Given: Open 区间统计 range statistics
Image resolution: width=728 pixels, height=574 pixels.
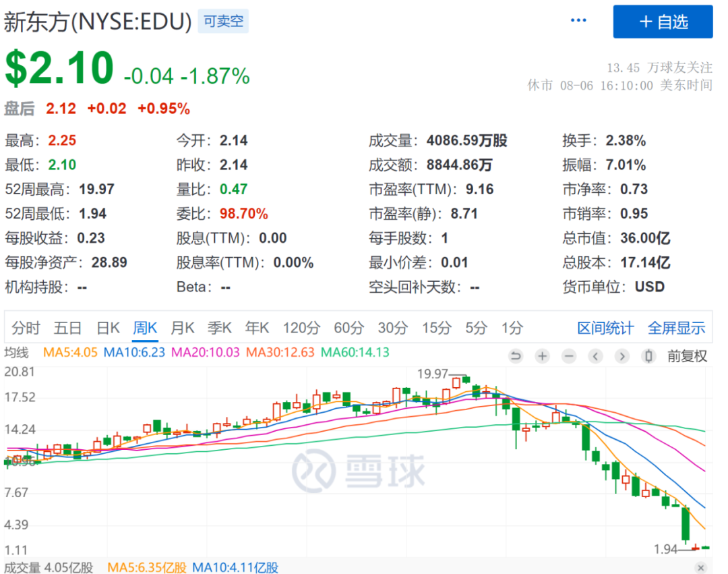Looking at the screenshot, I should coord(605,328).
